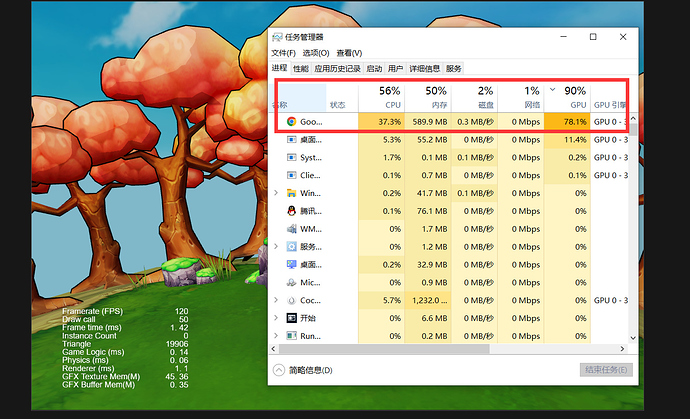Click the 1,232.0 memory value
690x419 pixels.
(430, 301)
